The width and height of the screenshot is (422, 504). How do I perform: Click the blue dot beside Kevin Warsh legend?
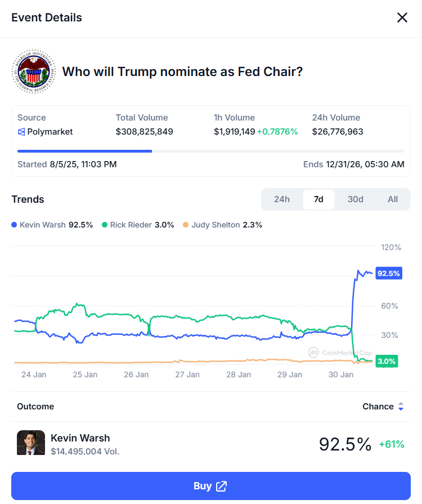click(x=15, y=225)
